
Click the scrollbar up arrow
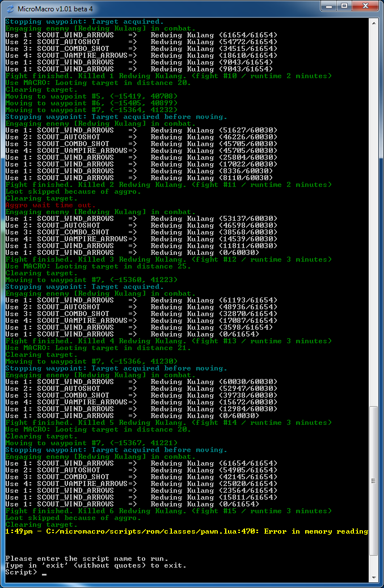pos(373,23)
